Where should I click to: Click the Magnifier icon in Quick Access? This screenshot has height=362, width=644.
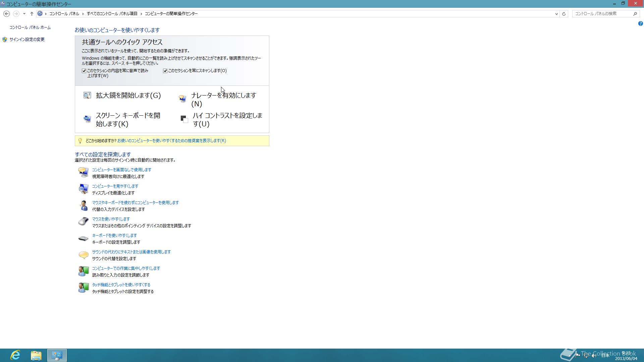point(87,96)
